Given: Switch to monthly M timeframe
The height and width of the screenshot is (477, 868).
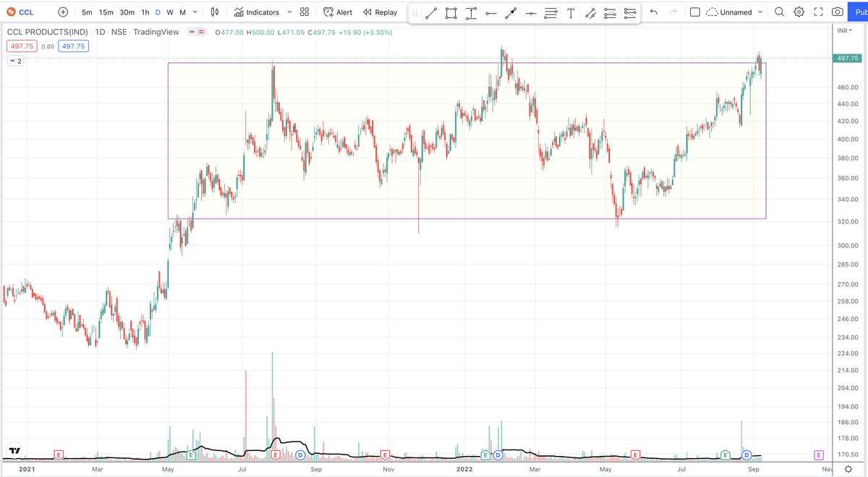Looking at the screenshot, I should 183,12.
